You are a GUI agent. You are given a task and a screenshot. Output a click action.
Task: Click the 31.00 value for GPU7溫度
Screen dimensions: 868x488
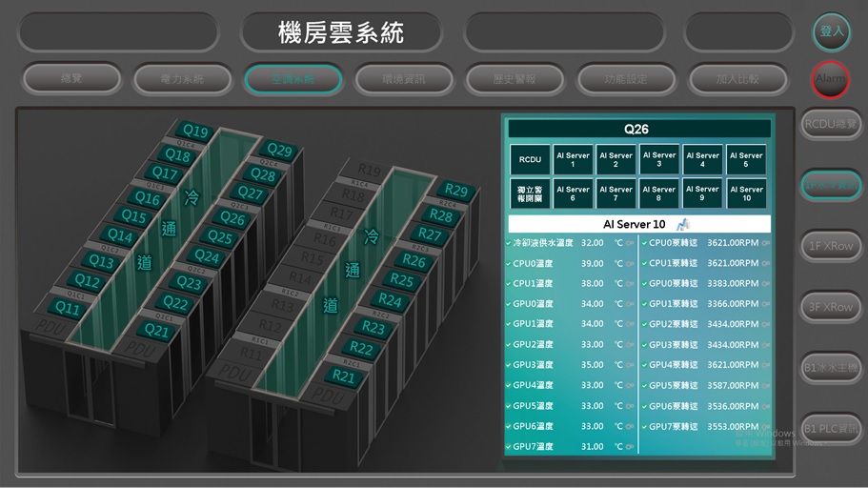pyautogui.click(x=593, y=446)
